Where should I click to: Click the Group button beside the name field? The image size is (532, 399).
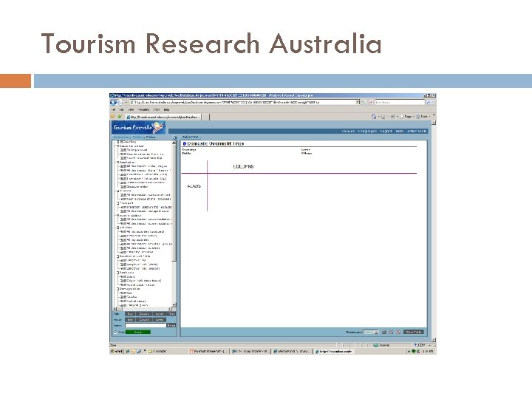point(171,325)
